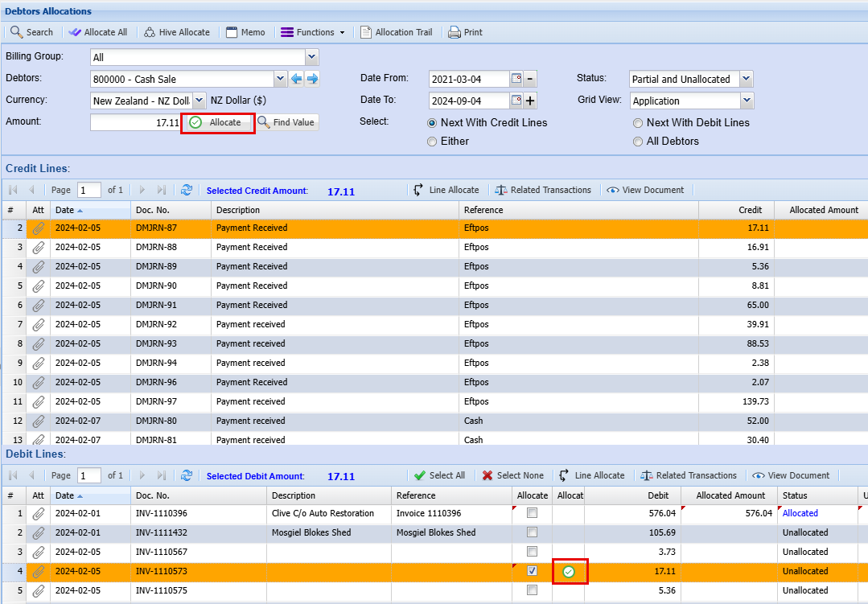Select Next With Debit Lines option

(638, 123)
